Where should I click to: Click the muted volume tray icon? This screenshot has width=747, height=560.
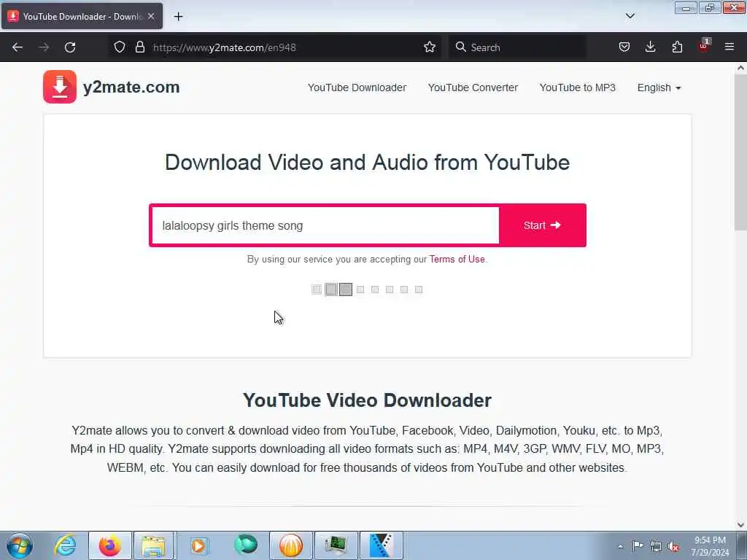pos(673,547)
